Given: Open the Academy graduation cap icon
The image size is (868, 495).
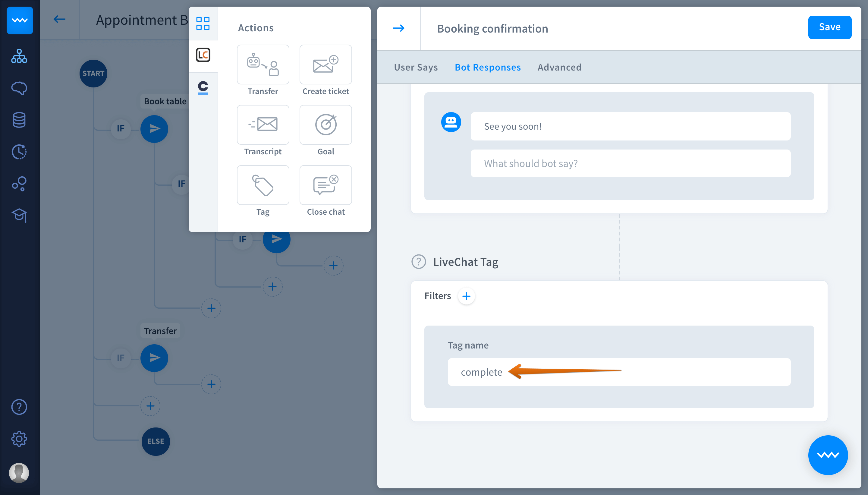Looking at the screenshot, I should 19,215.
